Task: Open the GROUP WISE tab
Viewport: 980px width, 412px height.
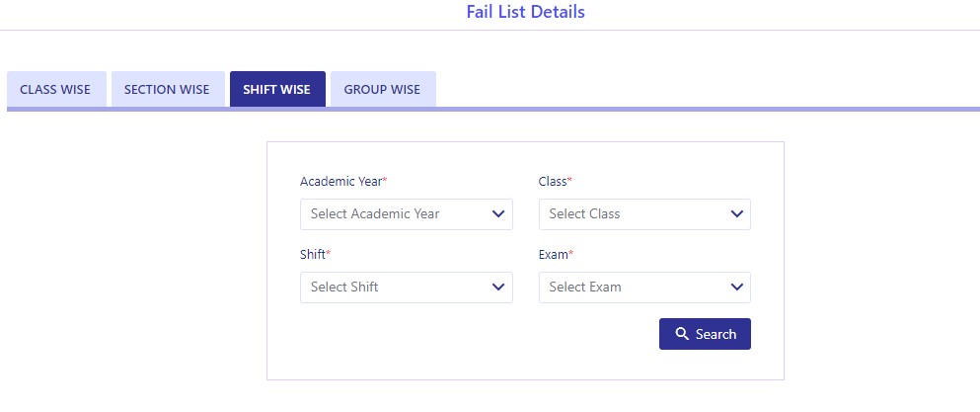Action: coord(383,89)
